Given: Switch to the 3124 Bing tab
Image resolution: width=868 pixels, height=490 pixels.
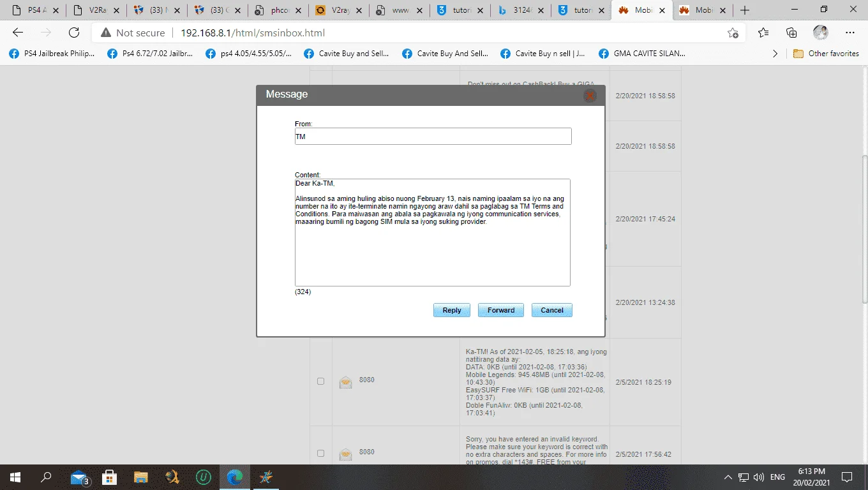Looking at the screenshot, I should (520, 10).
